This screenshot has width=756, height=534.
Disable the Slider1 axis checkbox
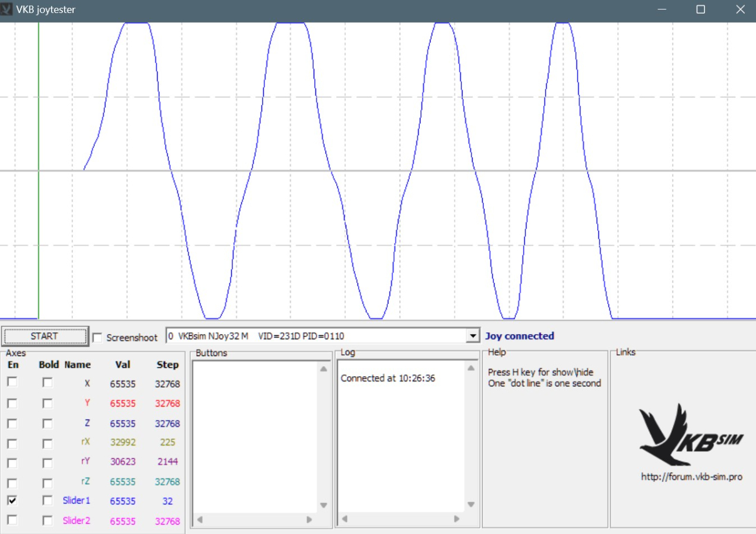[x=12, y=500]
